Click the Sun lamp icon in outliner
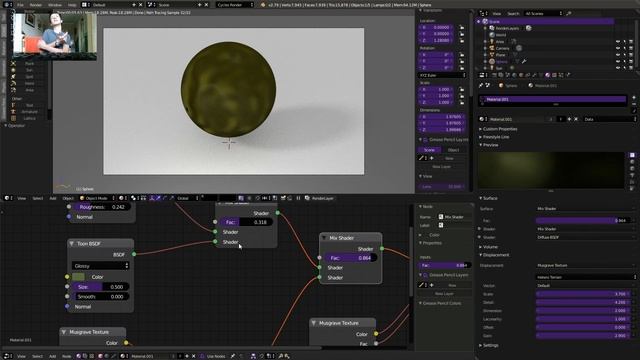The width and height of the screenshot is (640, 360). click(492, 68)
